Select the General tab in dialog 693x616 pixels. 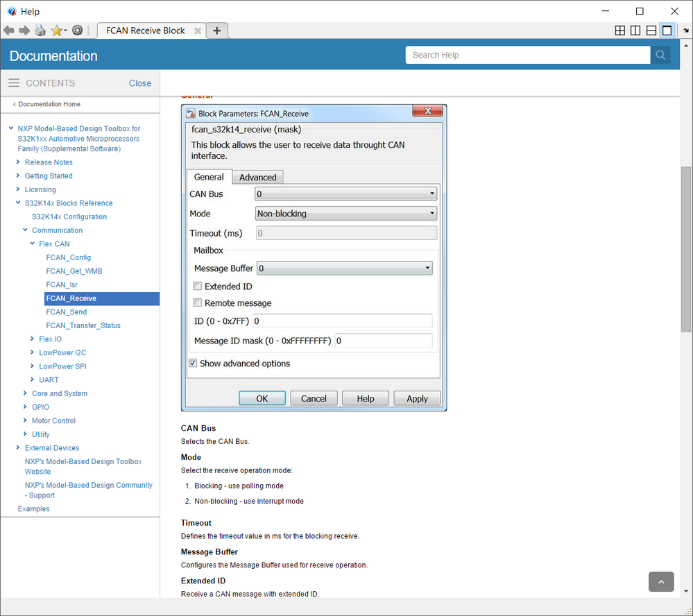coord(209,177)
